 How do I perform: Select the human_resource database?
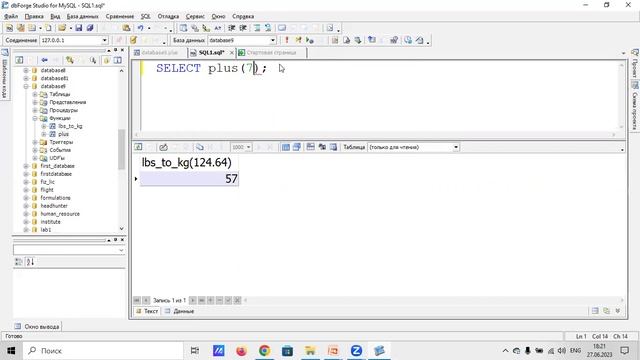pyautogui.click(x=60, y=214)
